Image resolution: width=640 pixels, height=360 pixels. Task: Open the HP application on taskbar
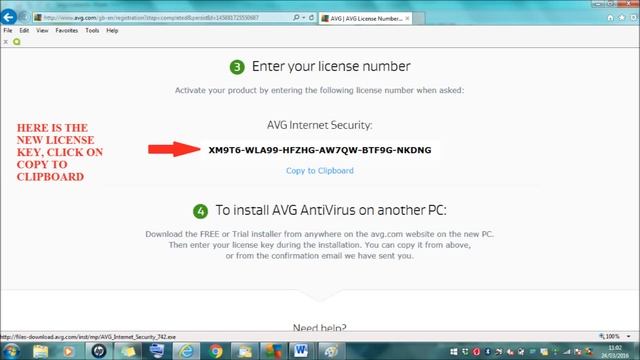(x=98, y=351)
